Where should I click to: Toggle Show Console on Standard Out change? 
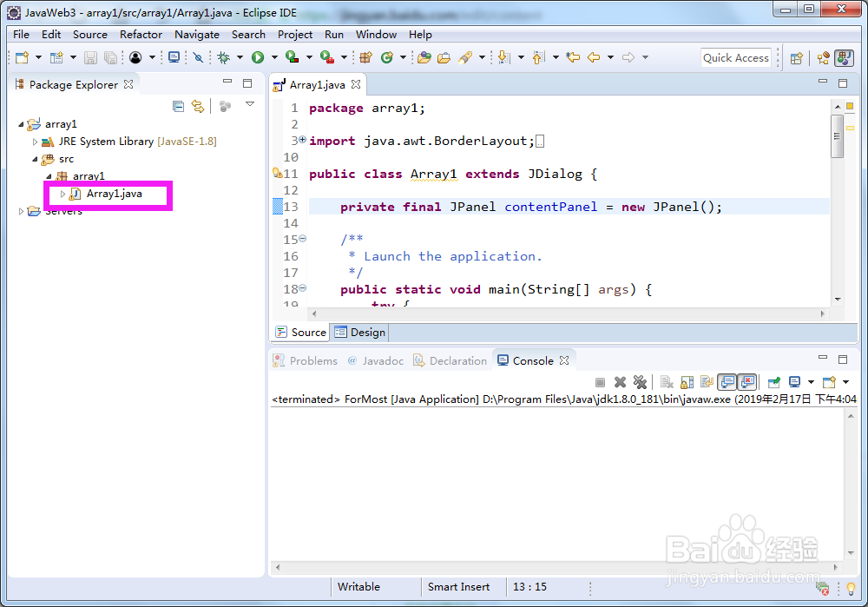[727, 382]
